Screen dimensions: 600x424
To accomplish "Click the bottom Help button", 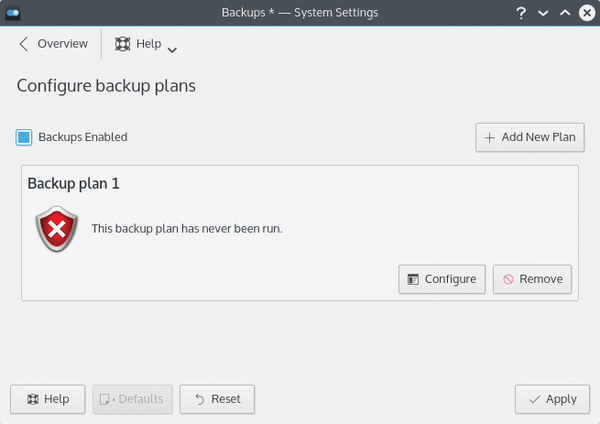I will 48,400.
